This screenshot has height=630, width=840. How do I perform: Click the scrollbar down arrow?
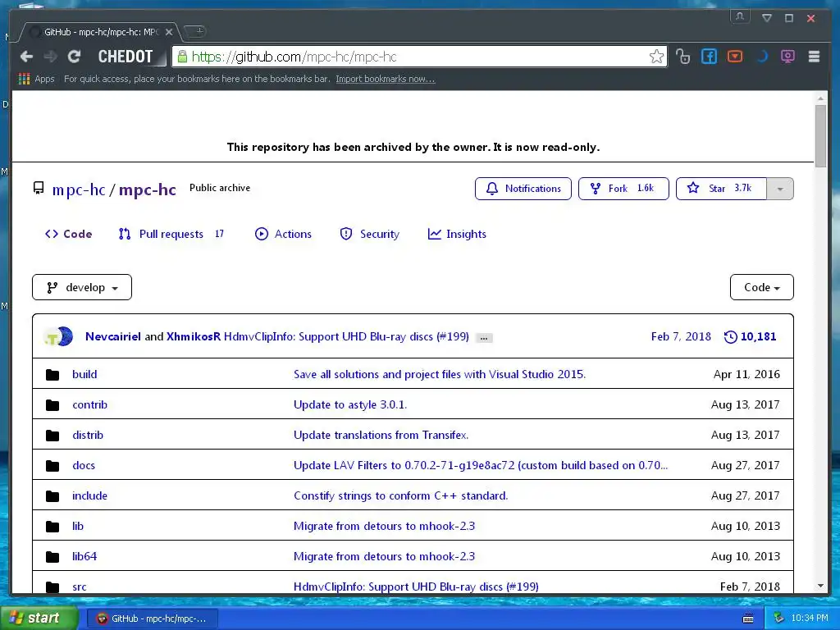click(820, 586)
